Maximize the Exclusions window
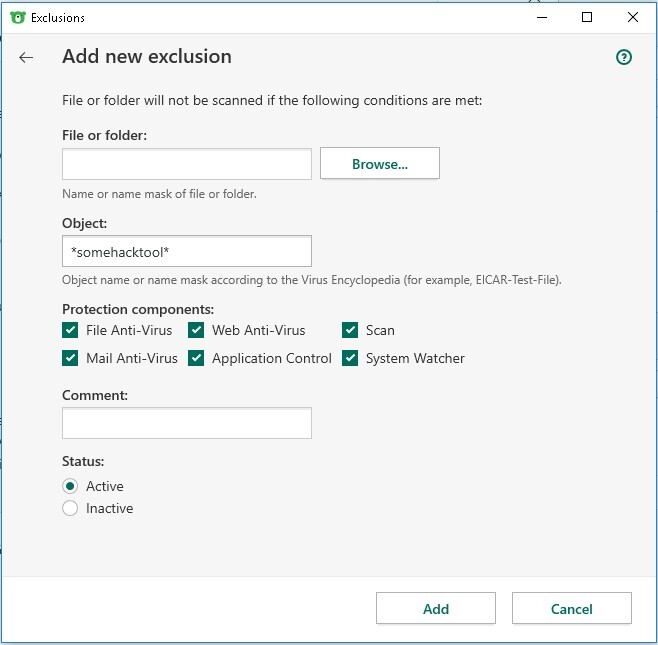 click(587, 17)
